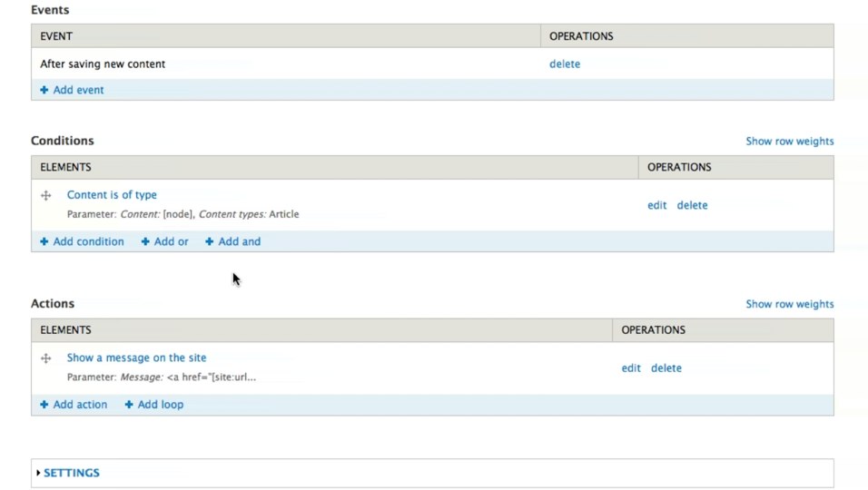Delete the Content is of type condition

tap(692, 206)
